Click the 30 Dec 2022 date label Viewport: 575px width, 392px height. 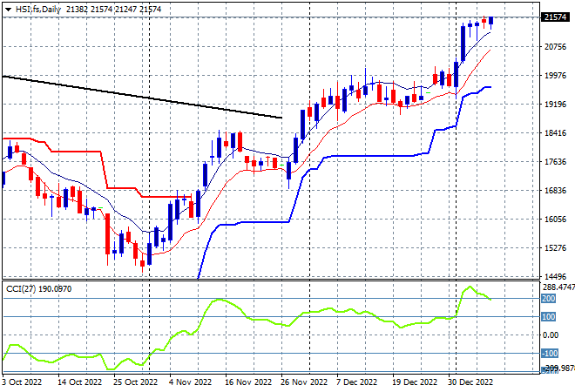point(470,382)
